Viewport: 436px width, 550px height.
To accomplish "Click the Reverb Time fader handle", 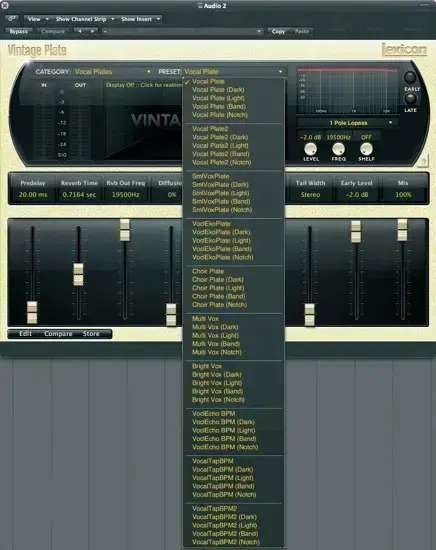I will 79,274.
